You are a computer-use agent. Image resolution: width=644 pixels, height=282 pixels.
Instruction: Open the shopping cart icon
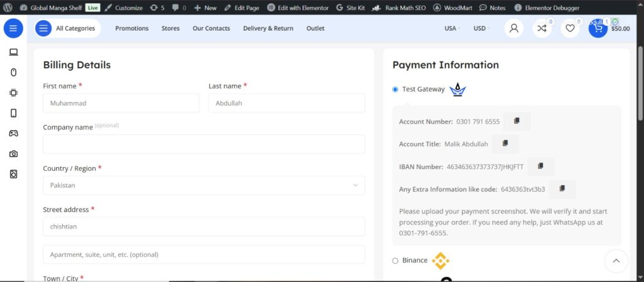tap(598, 28)
